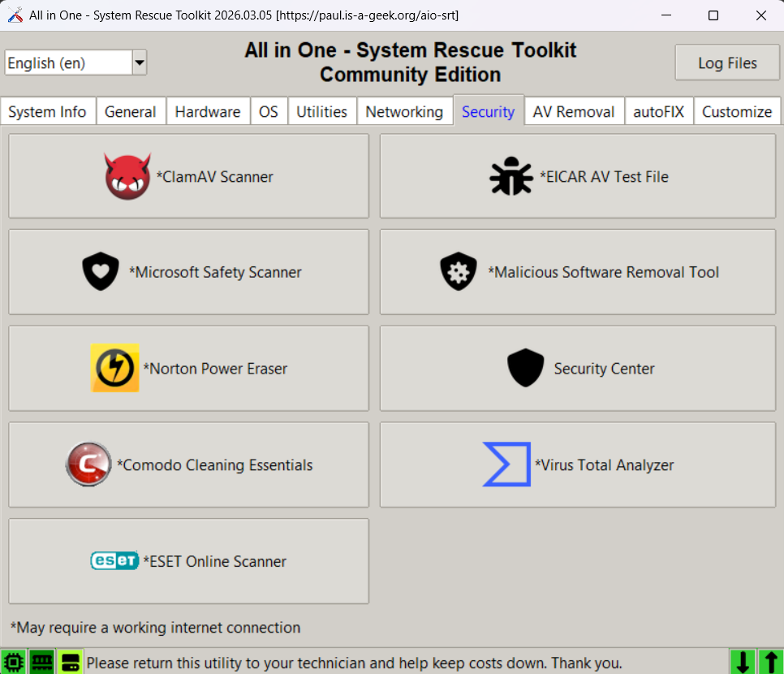Open Microsoft Safety Scanner shield heart icon
784x674 pixels.
click(x=101, y=272)
